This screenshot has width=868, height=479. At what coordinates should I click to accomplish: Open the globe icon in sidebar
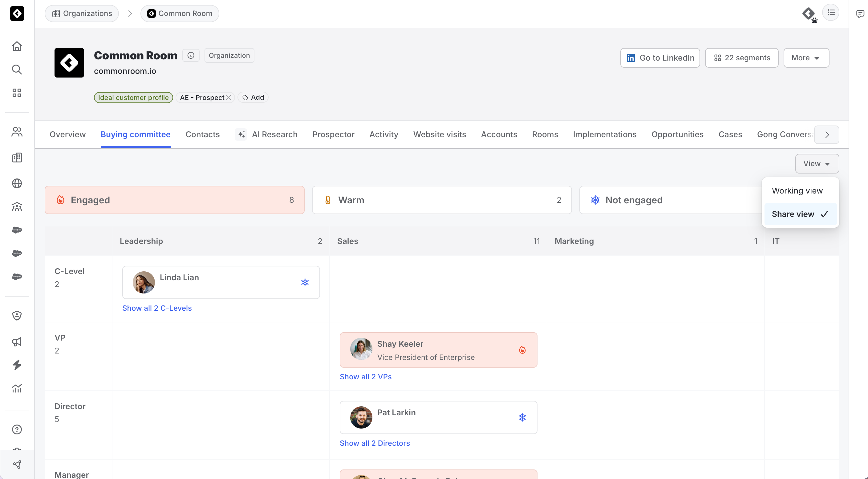point(17,183)
